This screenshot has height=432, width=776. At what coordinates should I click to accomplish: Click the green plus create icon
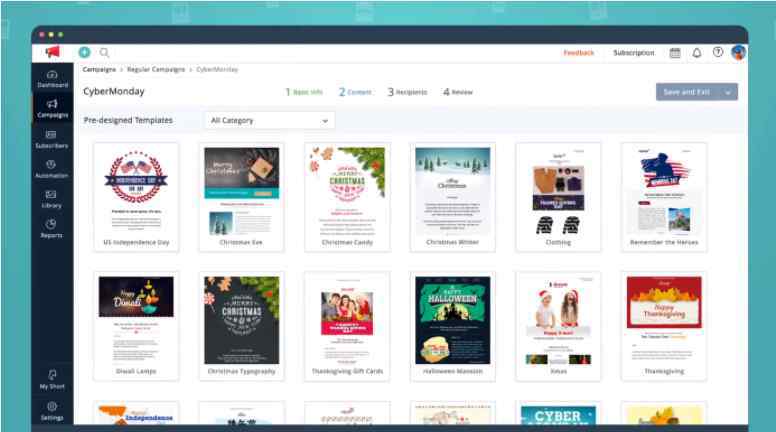(85, 52)
